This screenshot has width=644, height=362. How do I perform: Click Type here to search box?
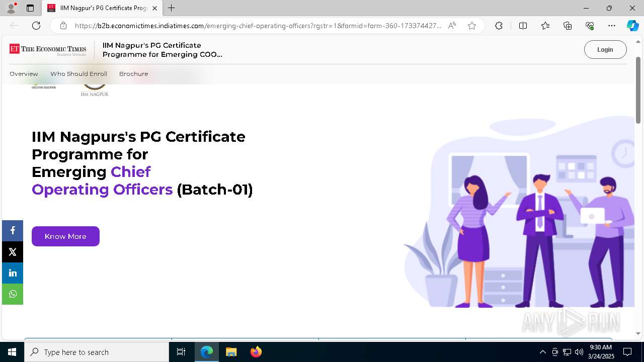(x=97, y=352)
